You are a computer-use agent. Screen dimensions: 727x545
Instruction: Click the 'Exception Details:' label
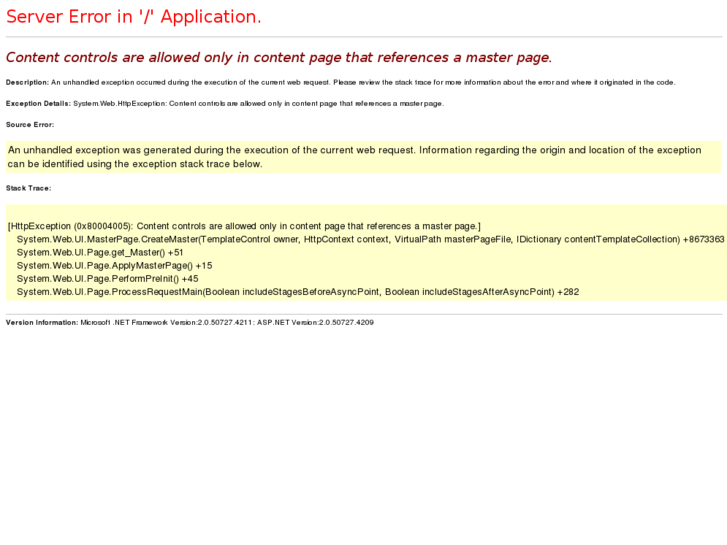coord(38,104)
